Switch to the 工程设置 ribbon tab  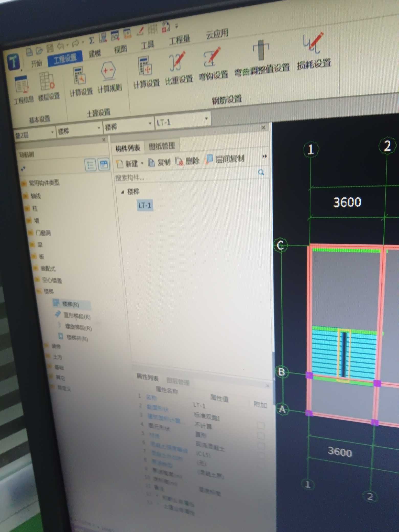click(x=65, y=59)
